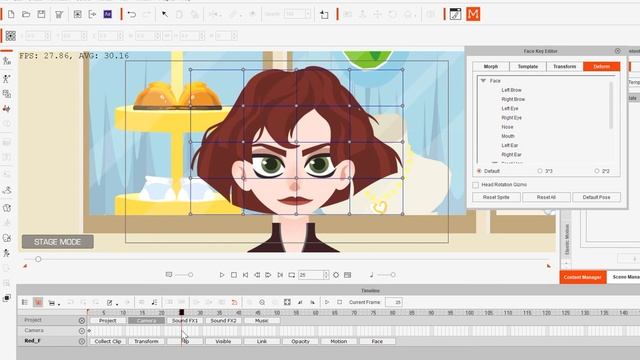640x360 pixels.
Task: Open timeline edit pencil dropdown
Action: 117,304
